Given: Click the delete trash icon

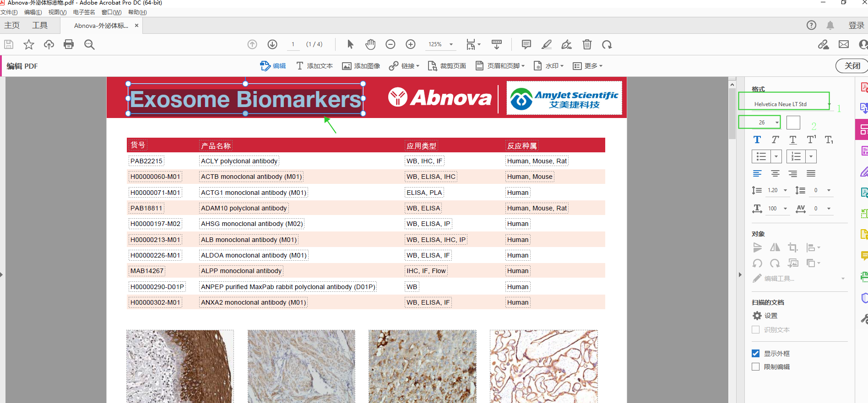Looking at the screenshot, I should [587, 44].
